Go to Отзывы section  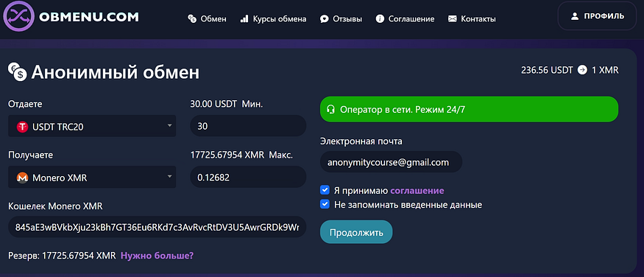[342, 18]
